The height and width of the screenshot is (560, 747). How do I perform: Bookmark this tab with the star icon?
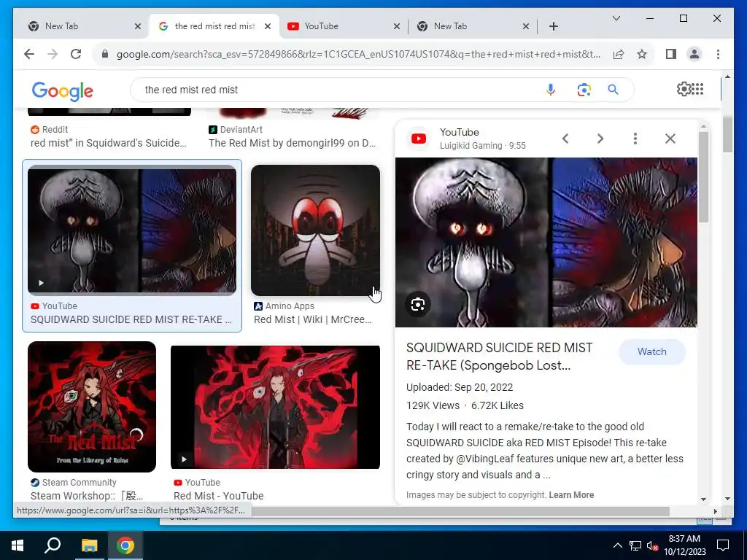point(642,54)
